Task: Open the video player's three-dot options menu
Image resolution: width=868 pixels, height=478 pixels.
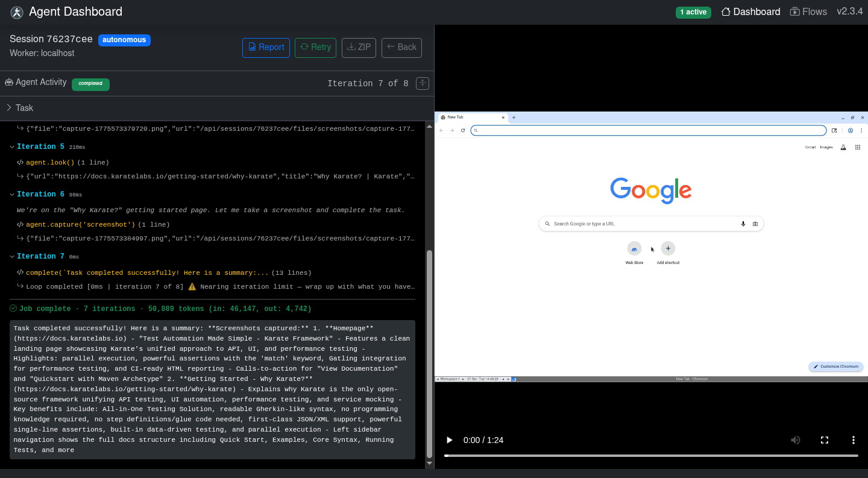Action: (854, 440)
